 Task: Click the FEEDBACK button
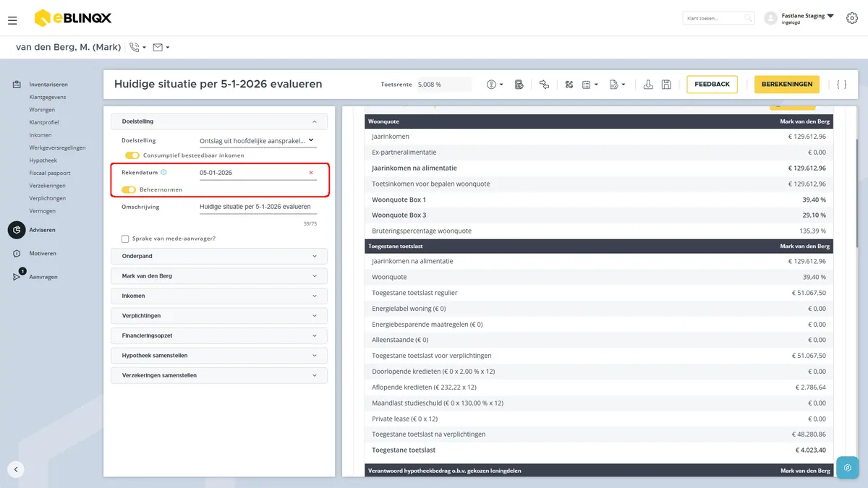click(x=712, y=85)
